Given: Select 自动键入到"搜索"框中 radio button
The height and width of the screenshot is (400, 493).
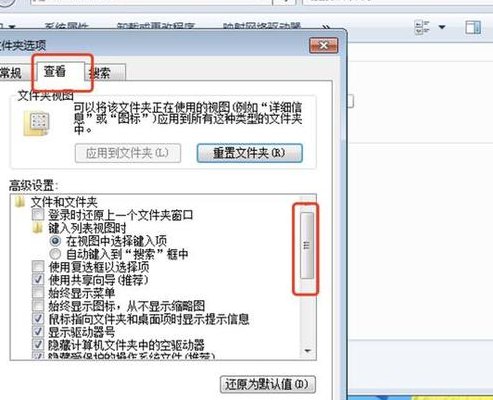Looking at the screenshot, I should 55,254.
